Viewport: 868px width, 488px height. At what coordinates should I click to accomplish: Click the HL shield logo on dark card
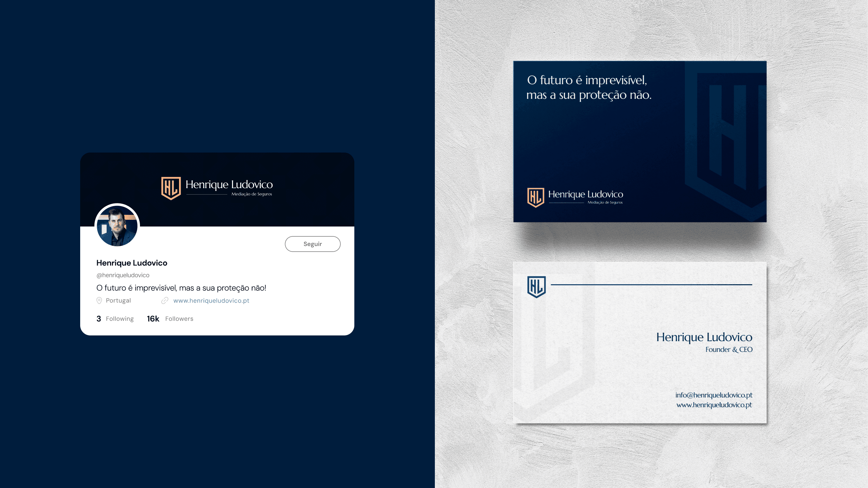tap(535, 197)
